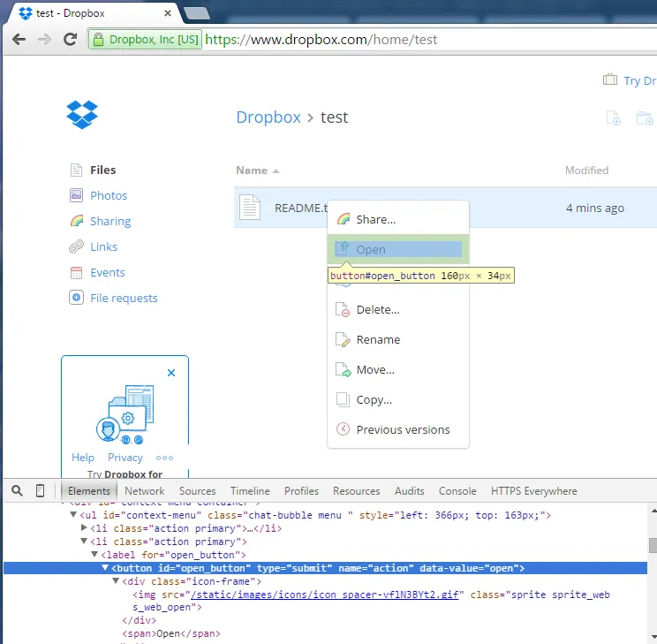Click the Dropbox logo in sidebar
Screen dimensions: 657x644
click(82, 115)
